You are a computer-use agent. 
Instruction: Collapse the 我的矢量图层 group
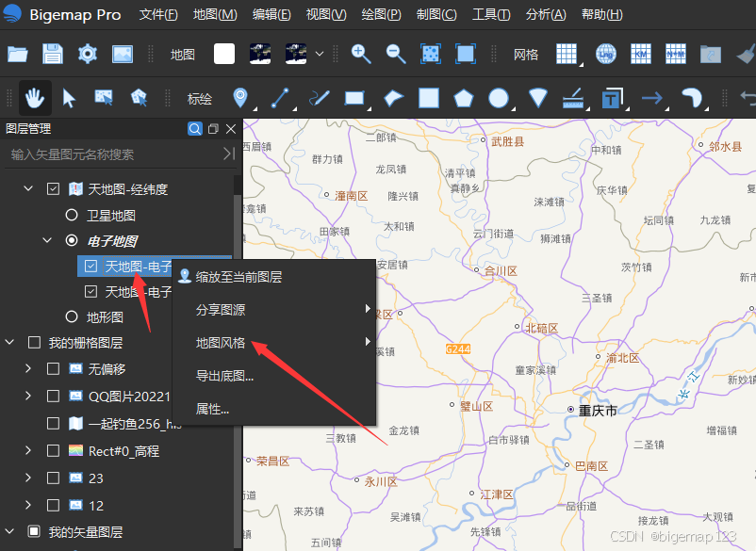click(9, 531)
